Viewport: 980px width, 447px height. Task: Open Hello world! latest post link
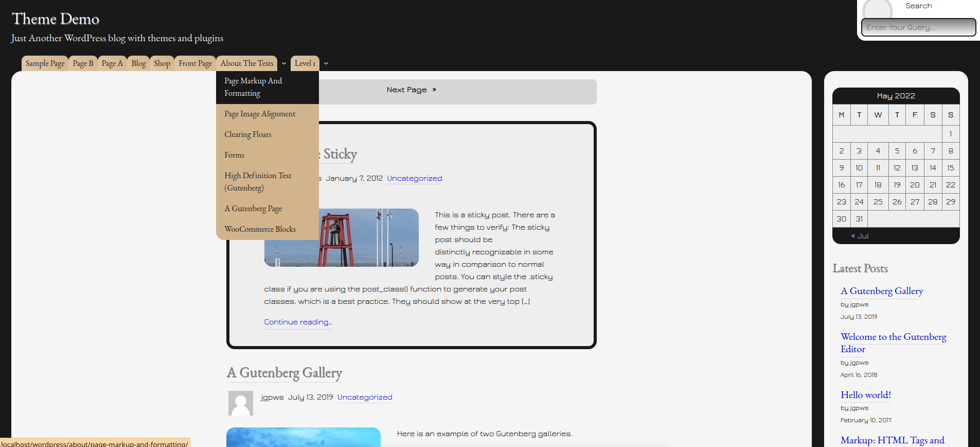pos(866,395)
